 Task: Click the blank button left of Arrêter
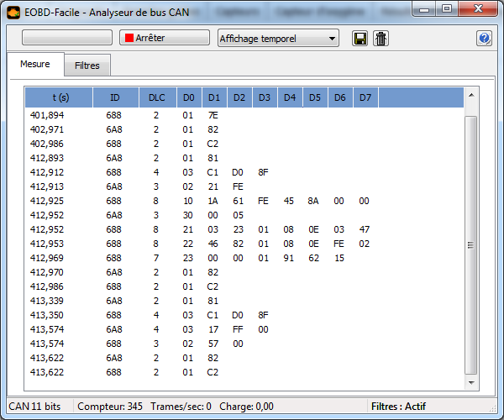[66, 38]
